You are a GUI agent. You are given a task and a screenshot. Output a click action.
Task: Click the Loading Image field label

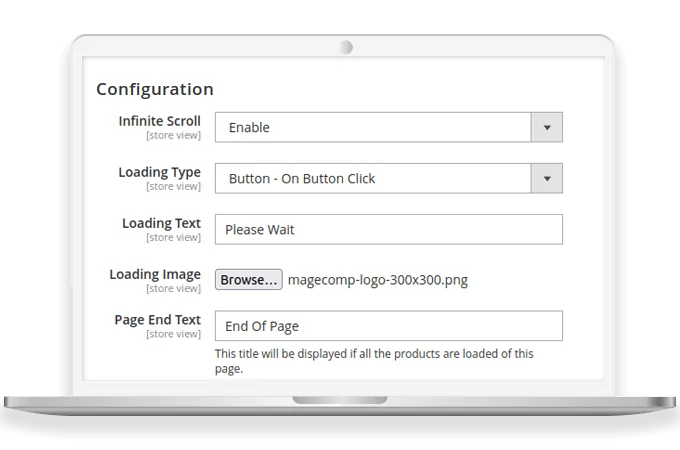[155, 274]
